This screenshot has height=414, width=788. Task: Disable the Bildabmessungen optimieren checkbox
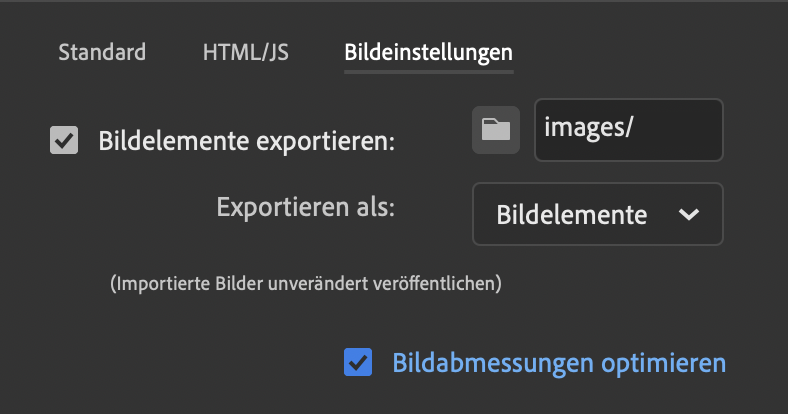(x=358, y=362)
